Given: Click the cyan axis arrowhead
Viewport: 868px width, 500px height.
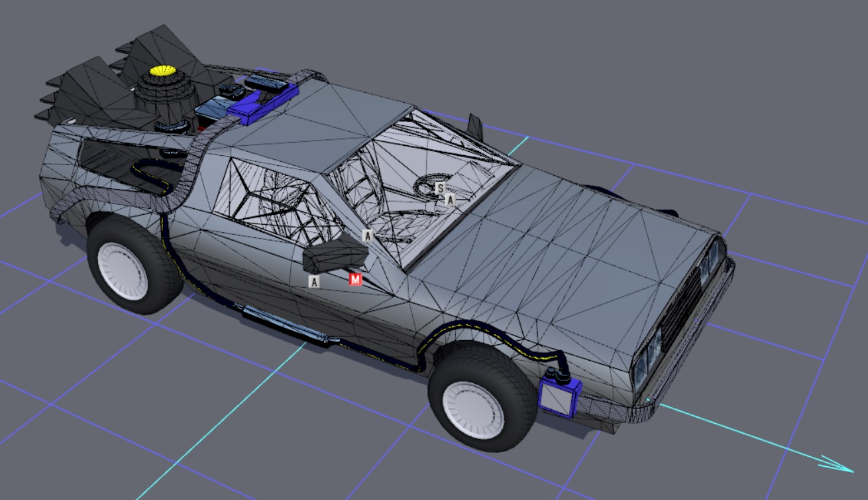Looking at the screenshot, I should [838, 463].
